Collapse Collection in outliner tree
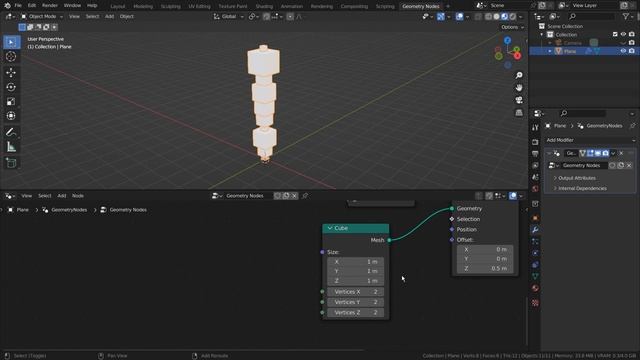Viewport: 640px width, 360px height. click(542, 35)
